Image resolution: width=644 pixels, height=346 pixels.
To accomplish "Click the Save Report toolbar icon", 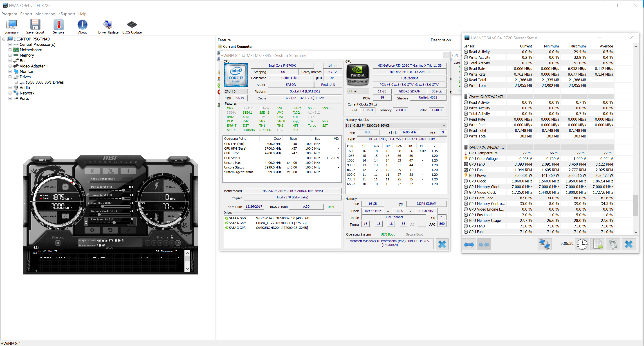I will pyautogui.click(x=35, y=27).
